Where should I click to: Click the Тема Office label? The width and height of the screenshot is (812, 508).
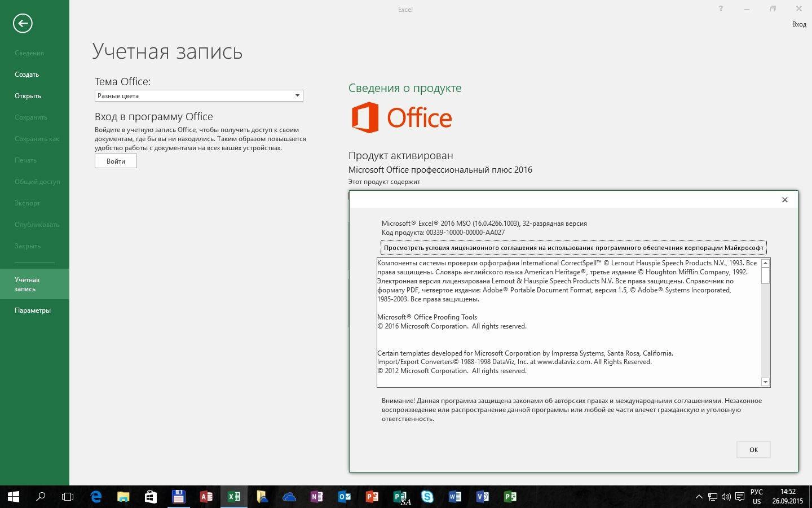coord(122,81)
